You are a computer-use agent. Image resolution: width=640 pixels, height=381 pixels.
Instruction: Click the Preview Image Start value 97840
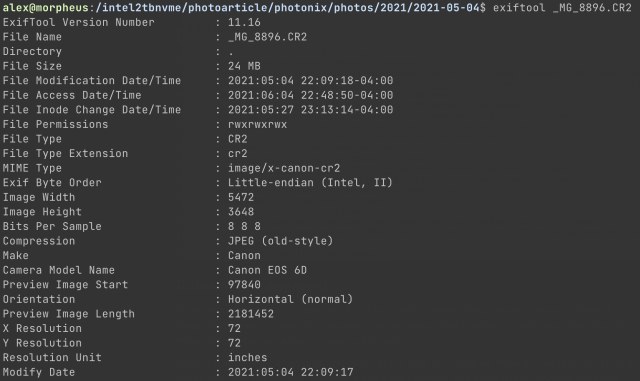(x=244, y=285)
